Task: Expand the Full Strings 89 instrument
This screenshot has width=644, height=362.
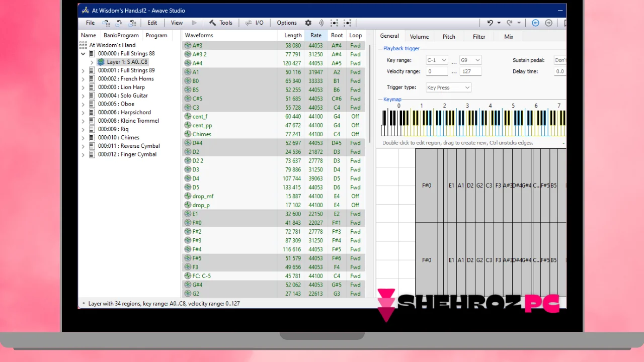Action: pos(83,71)
